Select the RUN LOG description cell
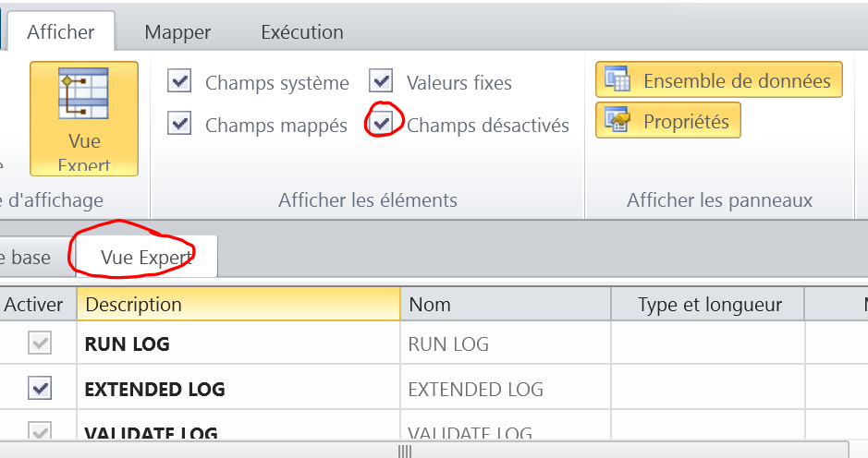Image resolution: width=868 pixels, height=458 pixels. click(238, 343)
